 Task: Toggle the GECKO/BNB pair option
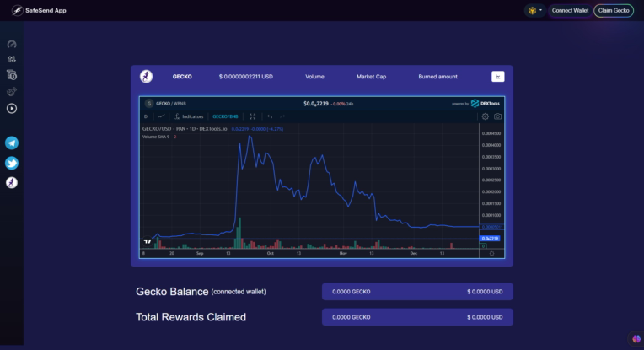tap(225, 116)
